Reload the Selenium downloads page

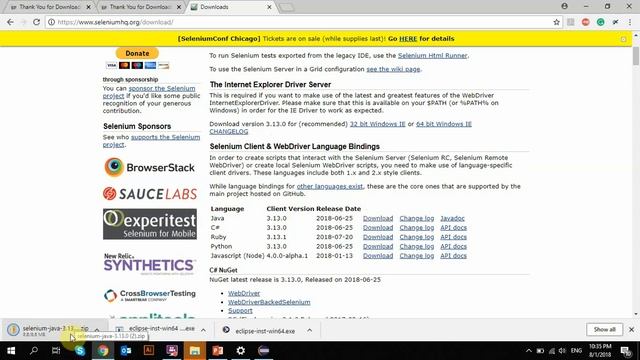(36, 22)
